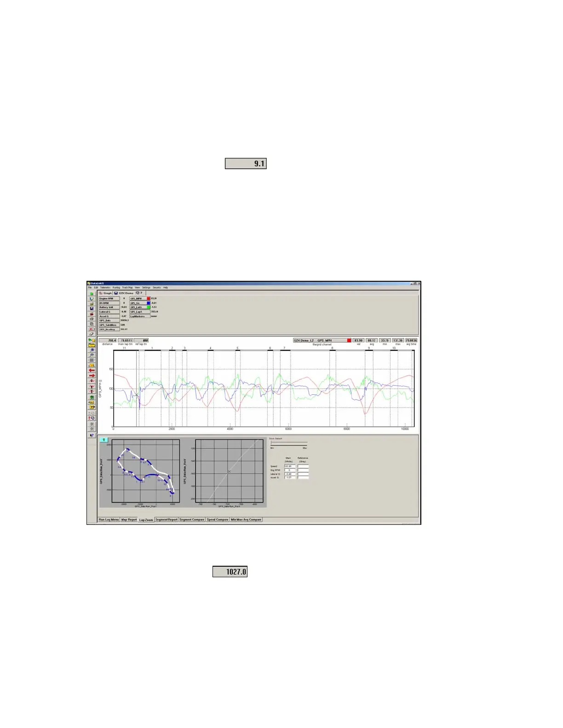The image size is (563, 728).
Task: Open the SegmentReport tab
Action: (166, 519)
